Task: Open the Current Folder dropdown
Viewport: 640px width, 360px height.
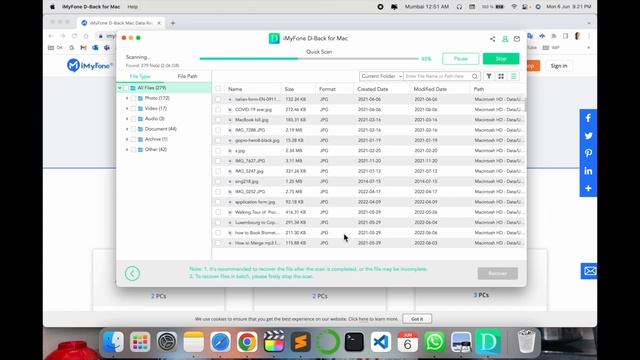Action: pyautogui.click(x=381, y=76)
